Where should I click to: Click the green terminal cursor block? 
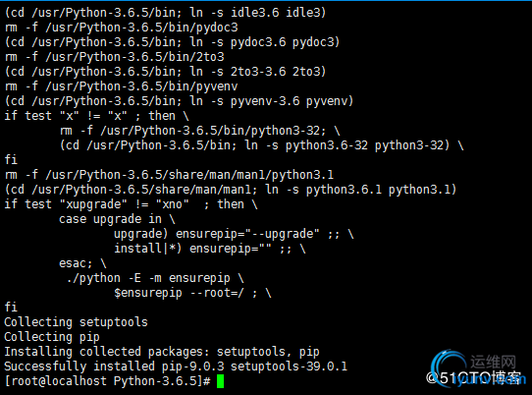[220, 381]
